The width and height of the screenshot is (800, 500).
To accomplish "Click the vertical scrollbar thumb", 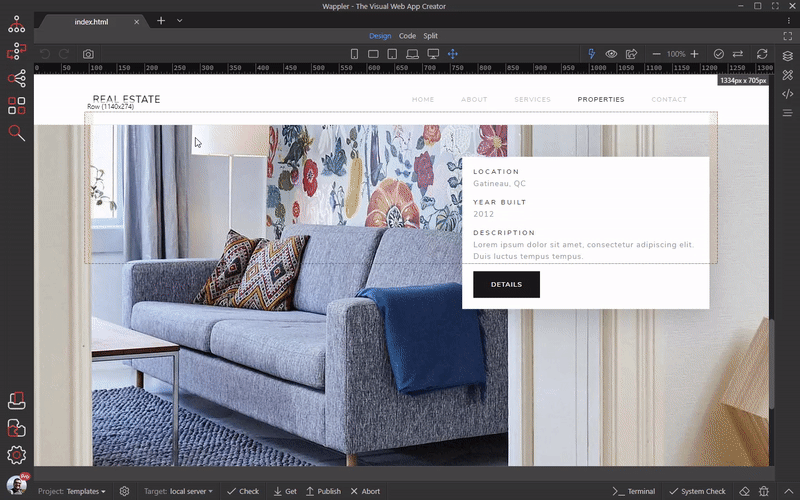I will click(x=772, y=363).
